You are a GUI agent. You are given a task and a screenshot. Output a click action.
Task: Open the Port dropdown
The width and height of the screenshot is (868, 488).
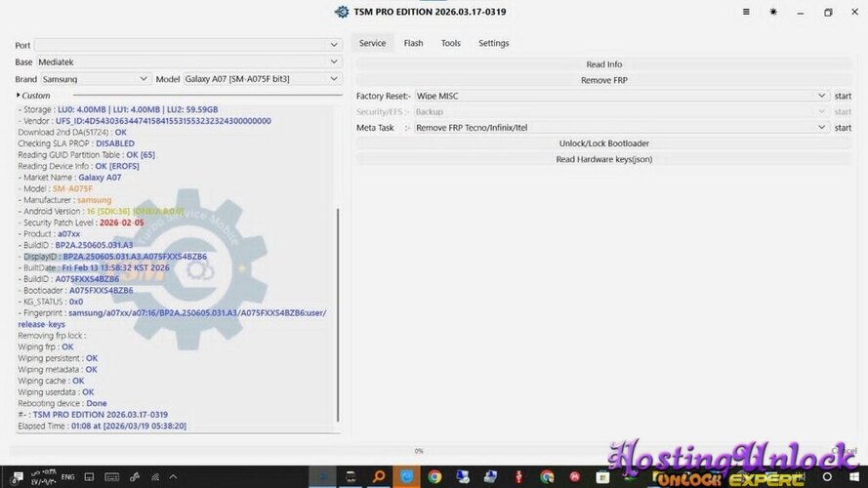pos(334,45)
